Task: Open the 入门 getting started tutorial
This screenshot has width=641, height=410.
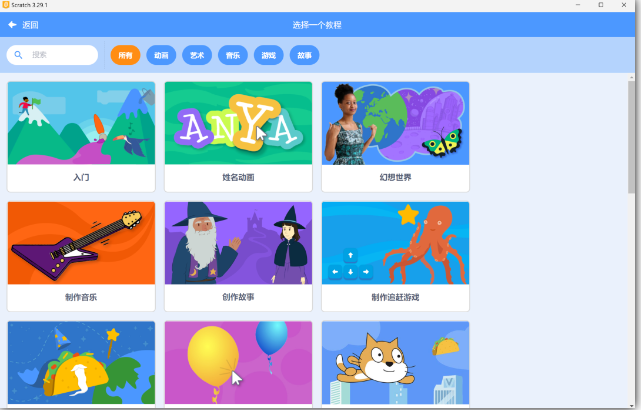Action: (81, 137)
